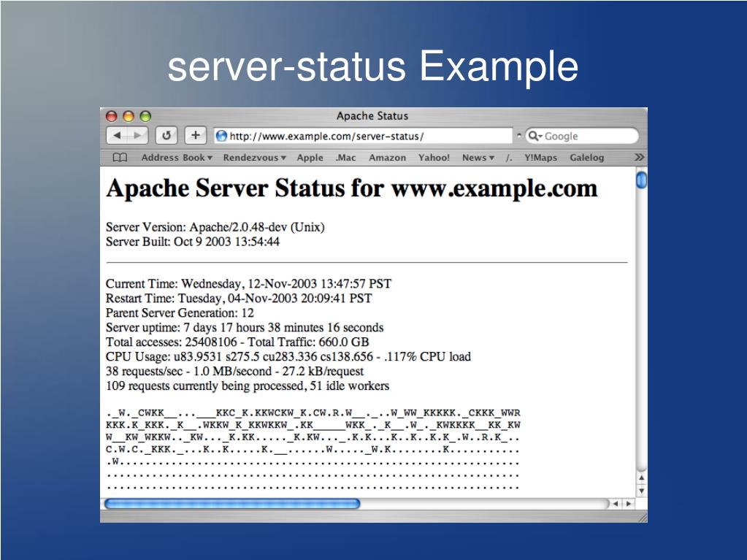Add bookmark with the plus button
This screenshot has width=747, height=560.
tap(195, 136)
